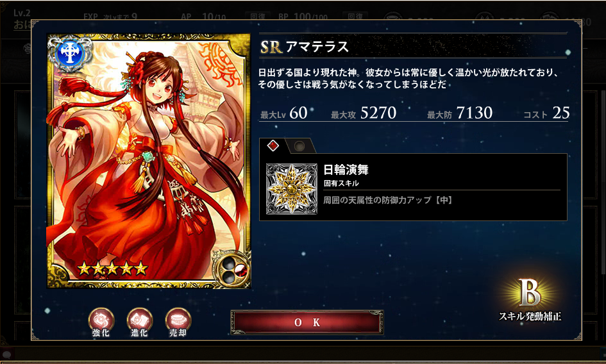Open the 強化 (enhance) icon
Image resolution: width=606 pixels, height=364 pixels.
pyautogui.click(x=101, y=322)
